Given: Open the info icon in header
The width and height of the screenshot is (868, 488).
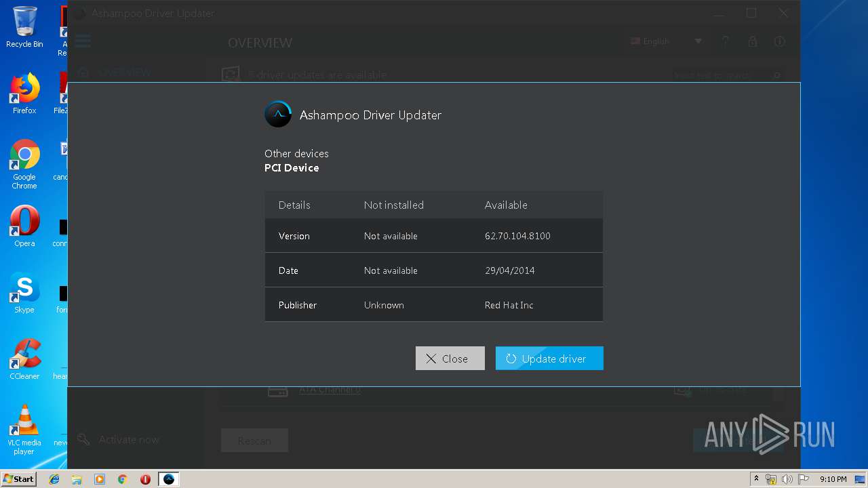Looking at the screenshot, I should coord(780,41).
